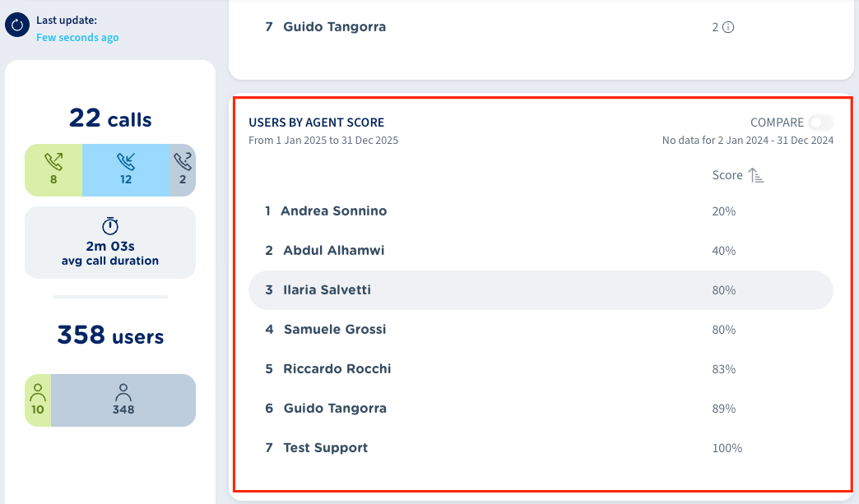The image size is (859, 504).
Task: Open Abdul Alhamwi's user entry
Action: click(x=333, y=251)
